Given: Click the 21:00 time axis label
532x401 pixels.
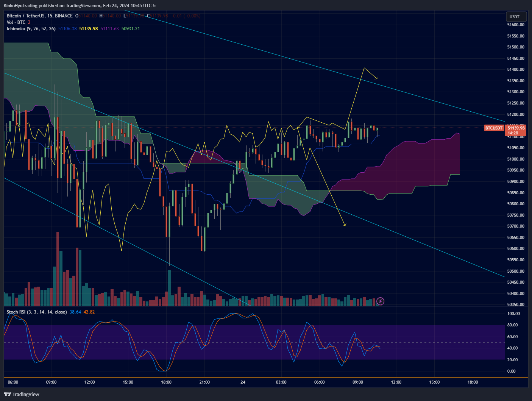Looking at the screenshot, I should pos(204,382).
